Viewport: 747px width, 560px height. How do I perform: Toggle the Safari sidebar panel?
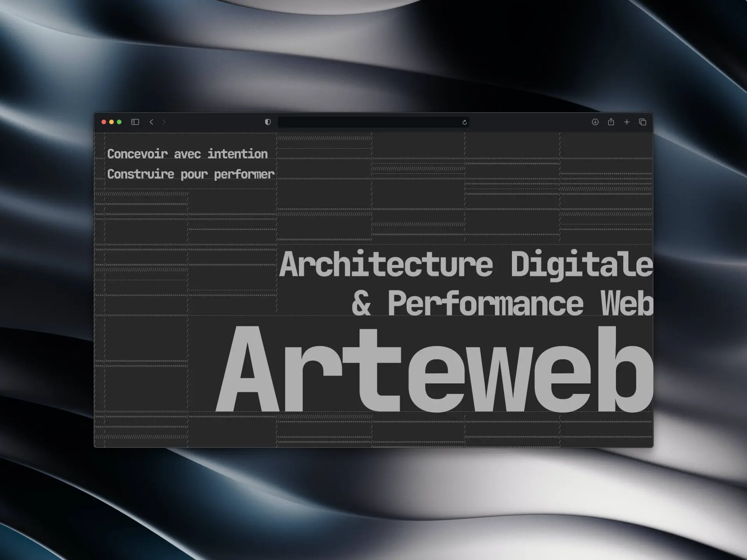[x=135, y=122]
